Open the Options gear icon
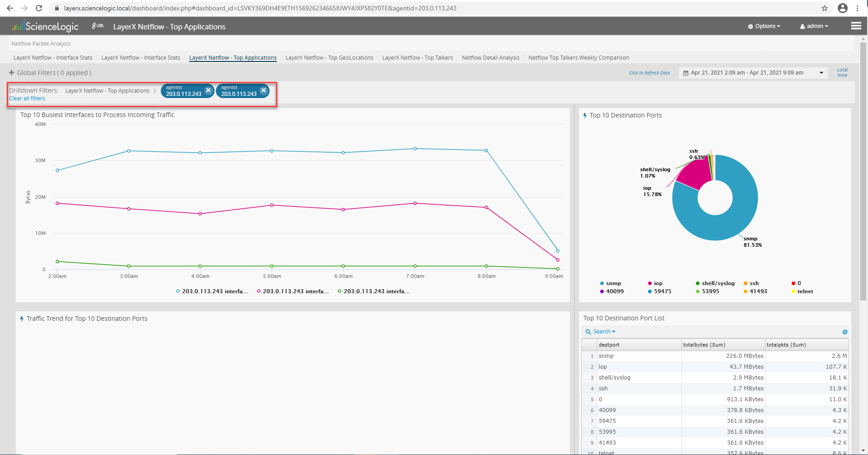 pyautogui.click(x=750, y=26)
